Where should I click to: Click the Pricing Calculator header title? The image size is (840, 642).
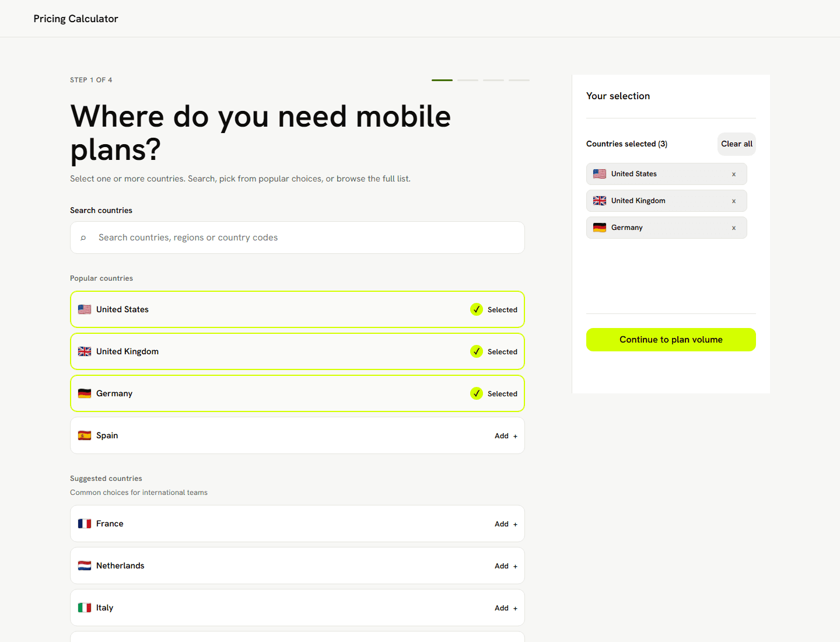[76, 19]
